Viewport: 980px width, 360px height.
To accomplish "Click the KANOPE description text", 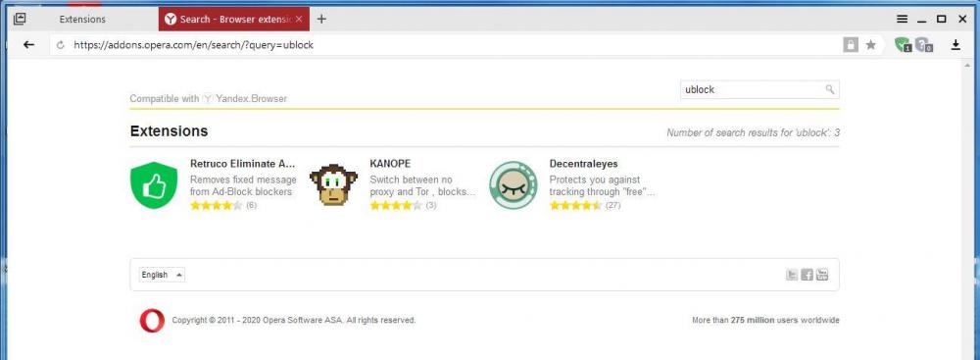I will coord(422,186).
